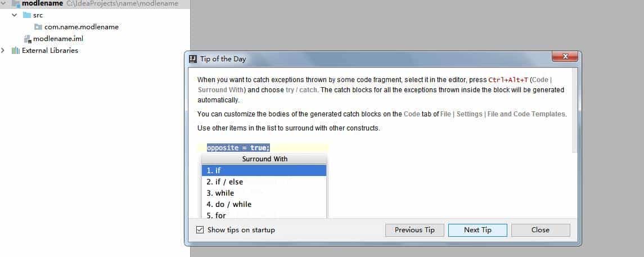Click the External Libraries icon
Viewport: 644px width, 257px height.
tap(15, 51)
